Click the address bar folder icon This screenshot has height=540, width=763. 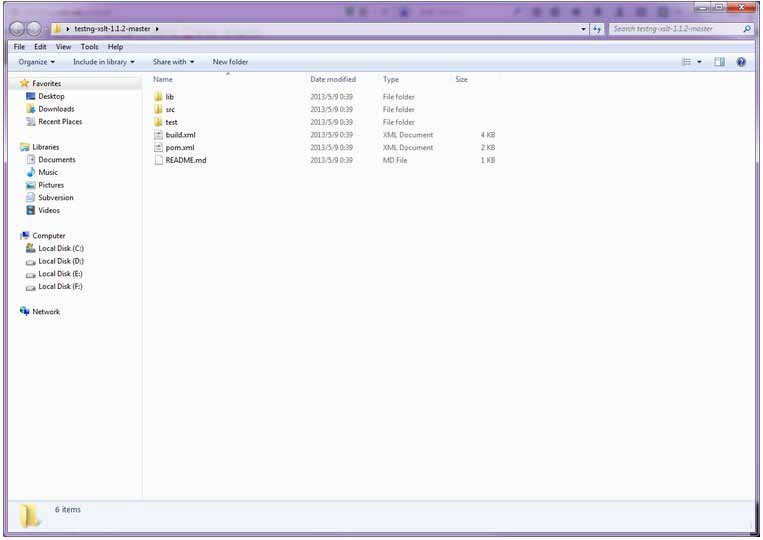click(x=57, y=29)
